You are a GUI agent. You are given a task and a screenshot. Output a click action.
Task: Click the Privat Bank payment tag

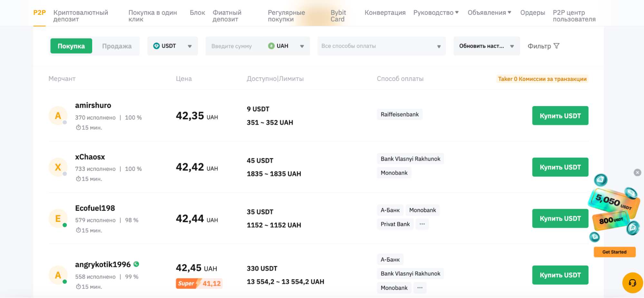pos(395,224)
